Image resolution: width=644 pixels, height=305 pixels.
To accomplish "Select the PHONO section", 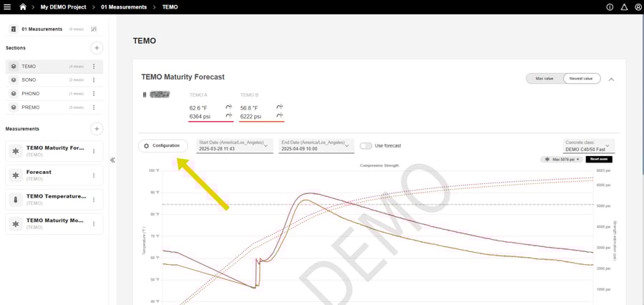I will (x=30, y=94).
